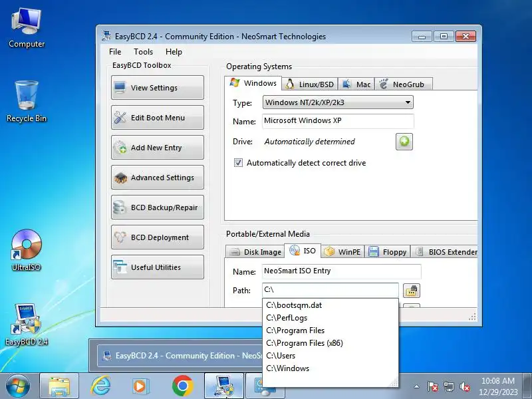The image size is (532, 399).
Task: Click the UltraISO desktop shortcut
Action: [x=27, y=251]
